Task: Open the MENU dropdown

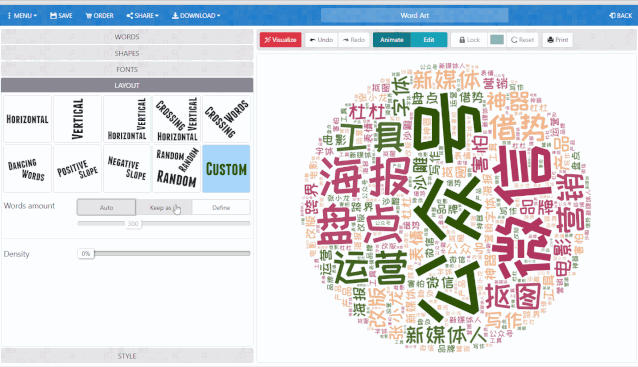Action: point(22,15)
